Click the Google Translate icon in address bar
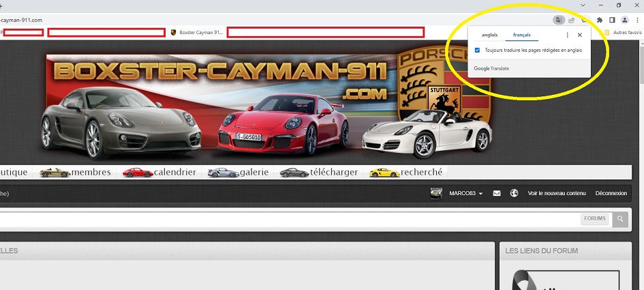Image resolution: width=644 pixels, height=290 pixels. 559,20
